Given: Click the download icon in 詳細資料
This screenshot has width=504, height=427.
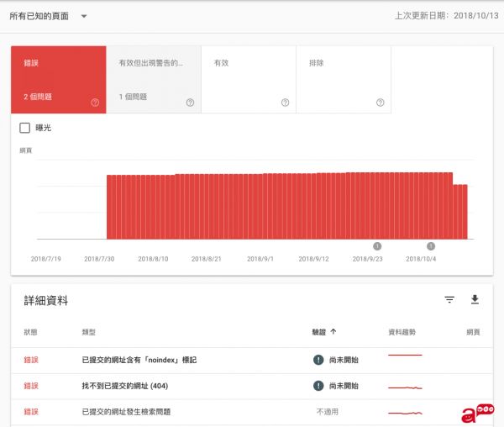Looking at the screenshot, I should 475,300.
